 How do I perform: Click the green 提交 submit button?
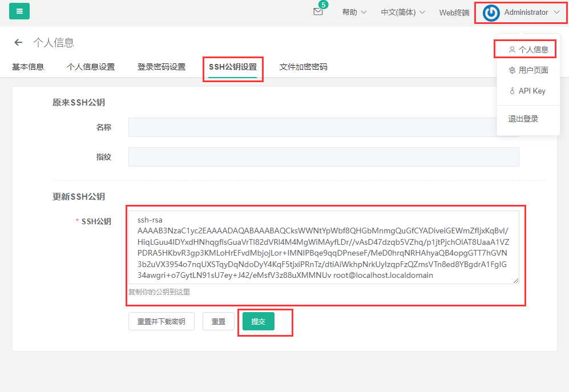257,321
